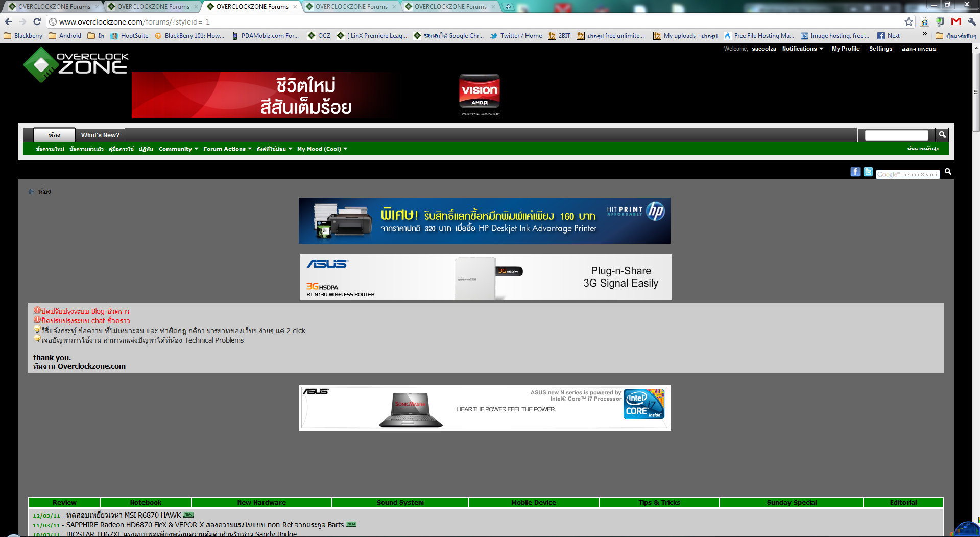Screen dimensions: 980x537
Task: Click the AMD Vision banner ad
Action: click(317, 95)
